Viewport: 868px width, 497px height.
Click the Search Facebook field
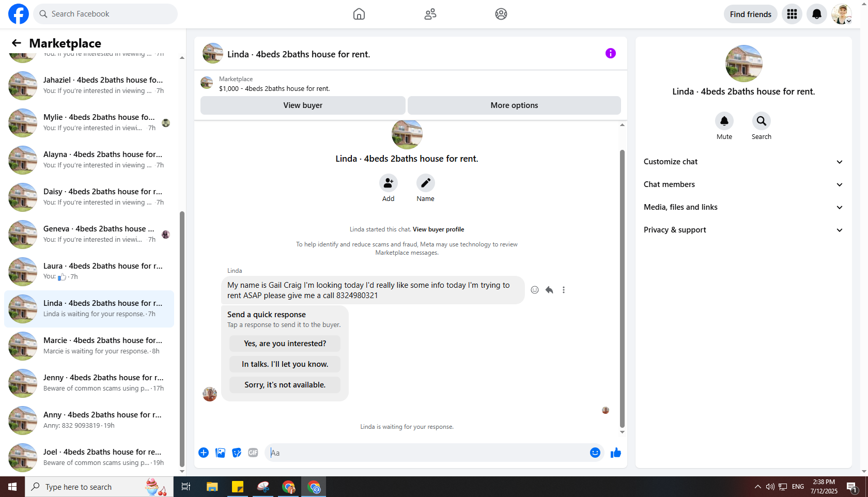(x=105, y=14)
